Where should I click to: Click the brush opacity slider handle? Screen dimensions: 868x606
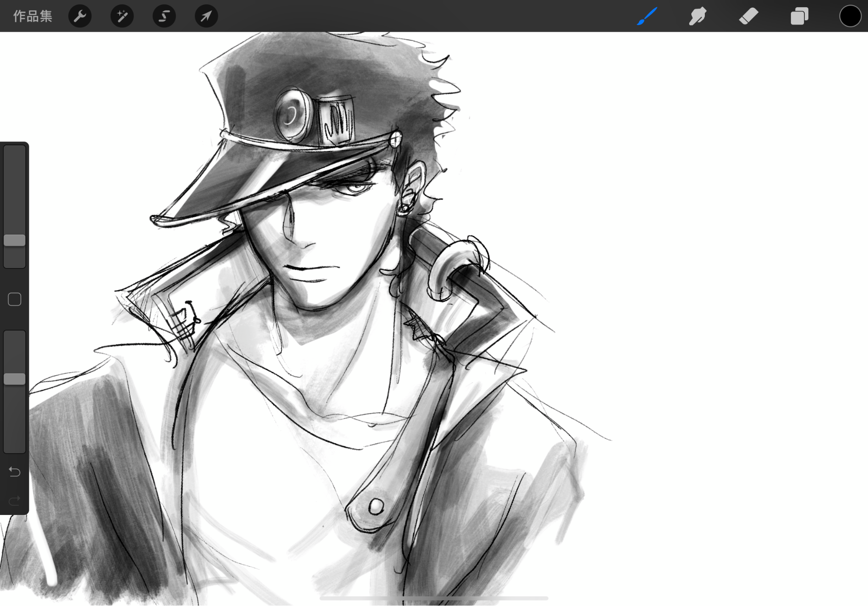(x=14, y=379)
